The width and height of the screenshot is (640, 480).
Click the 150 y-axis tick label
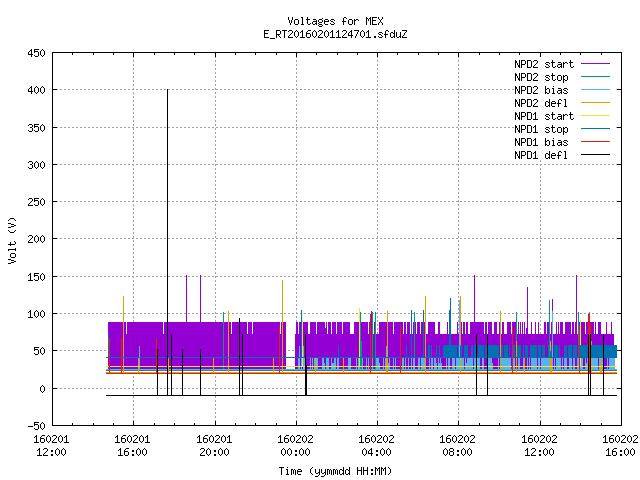coord(36,277)
